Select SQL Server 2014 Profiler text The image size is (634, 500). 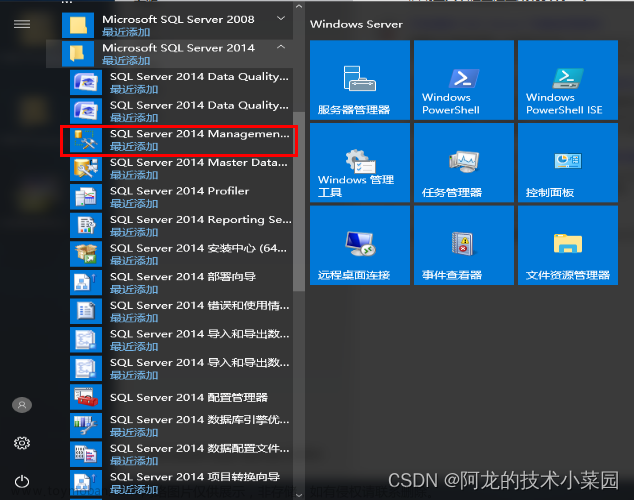(x=180, y=191)
